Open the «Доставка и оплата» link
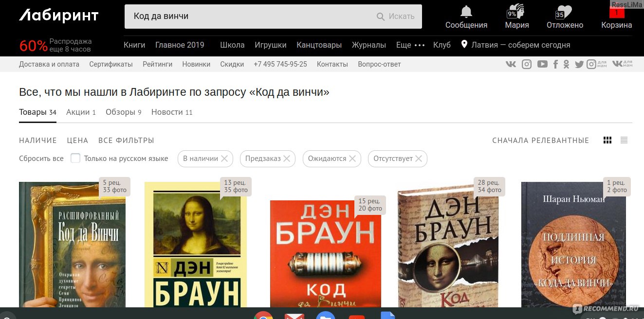The height and width of the screenshot is (319, 644). (49, 64)
